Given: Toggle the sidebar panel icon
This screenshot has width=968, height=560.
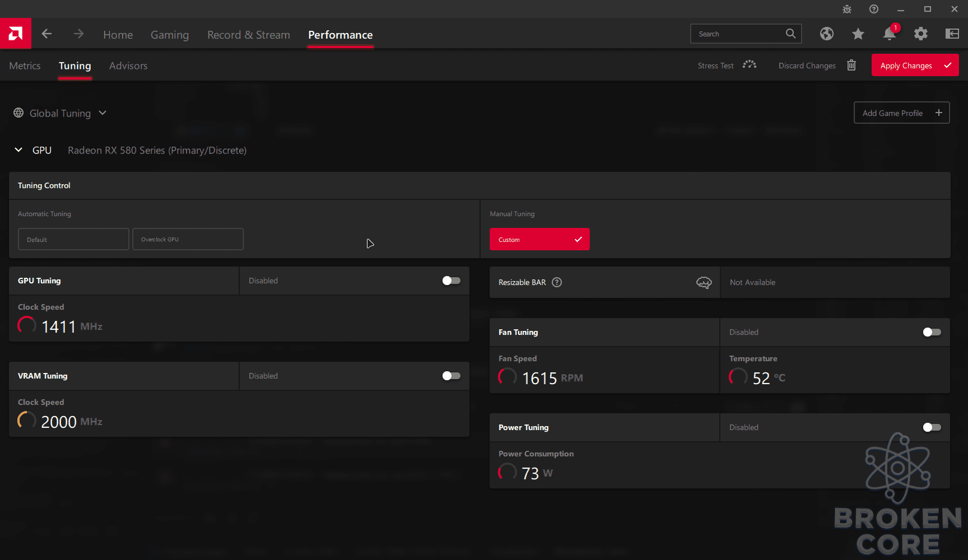Looking at the screenshot, I should pyautogui.click(x=952, y=34).
